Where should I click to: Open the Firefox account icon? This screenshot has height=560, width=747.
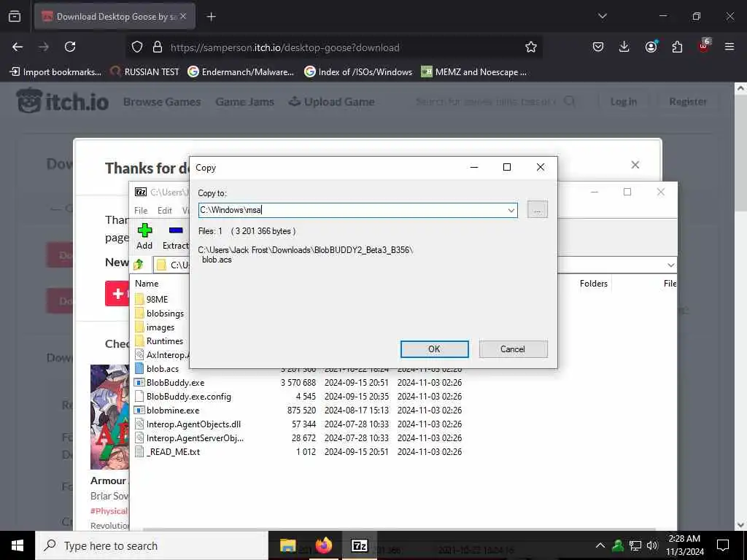click(x=651, y=47)
